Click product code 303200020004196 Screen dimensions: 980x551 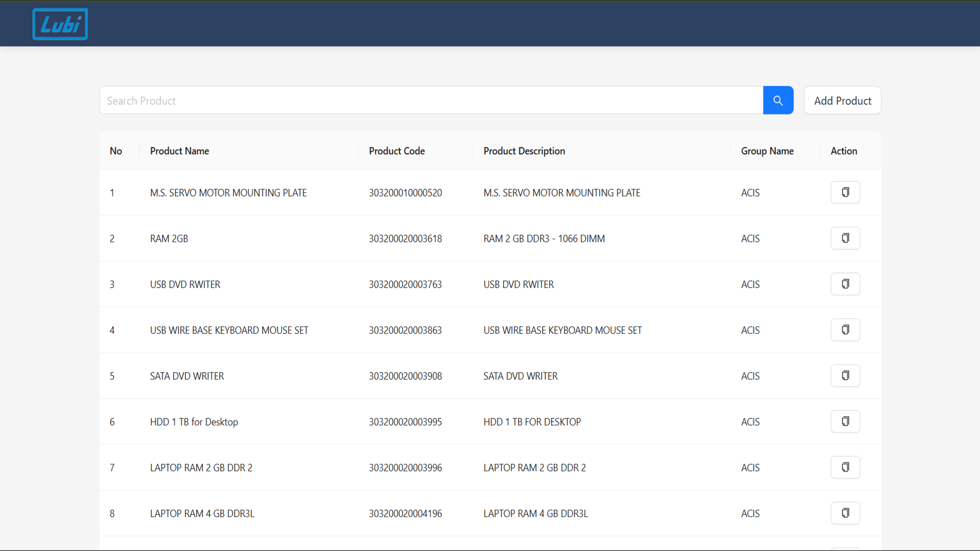(x=405, y=514)
